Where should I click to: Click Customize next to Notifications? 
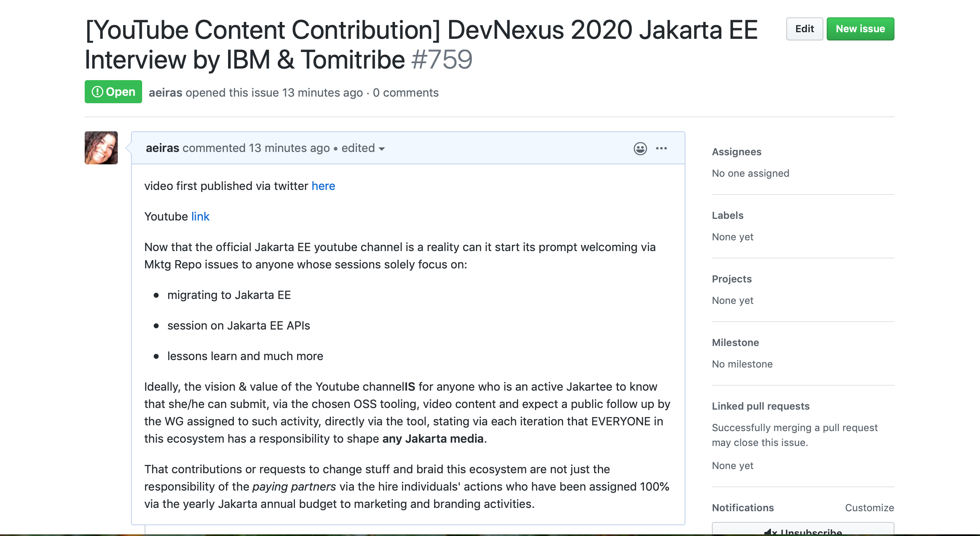(869, 508)
